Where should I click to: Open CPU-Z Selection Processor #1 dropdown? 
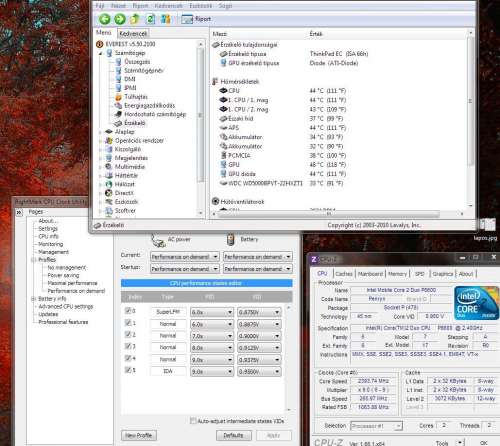(376, 426)
